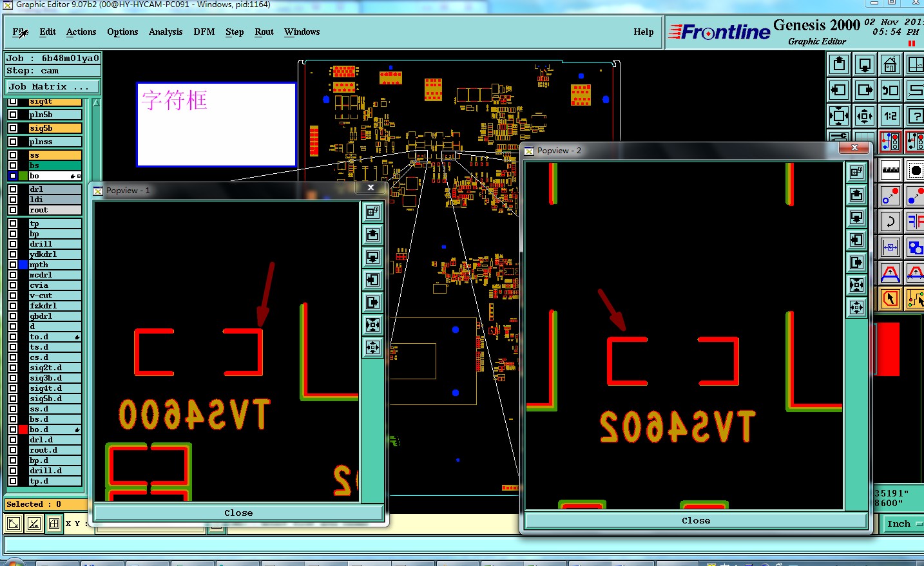
Task: Click the layer list scroll up arrow
Action: tap(97, 102)
